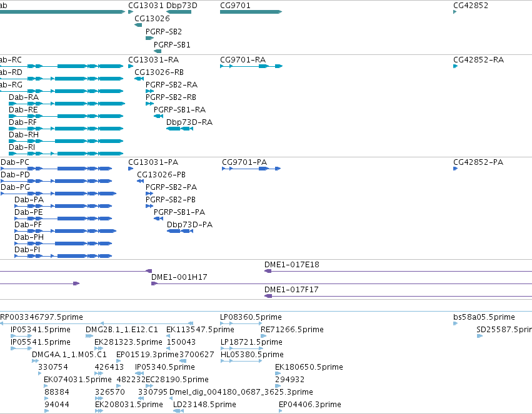Select transcript PGRP-SB2-RB
This screenshot has width=532, height=414.
(x=171, y=97)
